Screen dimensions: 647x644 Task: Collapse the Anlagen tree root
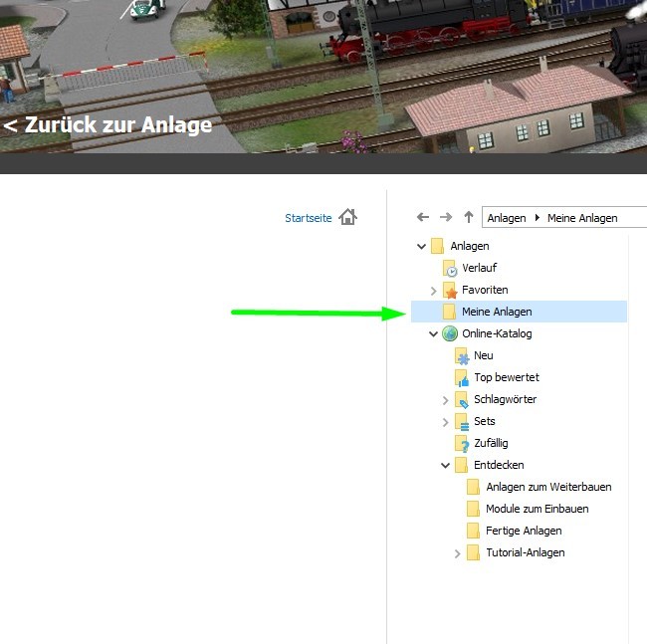pyautogui.click(x=421, y=246)
